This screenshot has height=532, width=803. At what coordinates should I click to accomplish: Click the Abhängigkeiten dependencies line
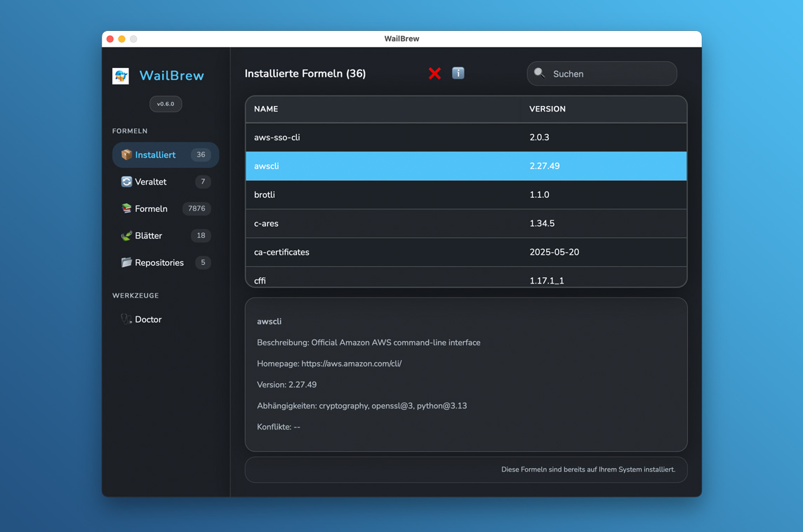coord(362,406)
